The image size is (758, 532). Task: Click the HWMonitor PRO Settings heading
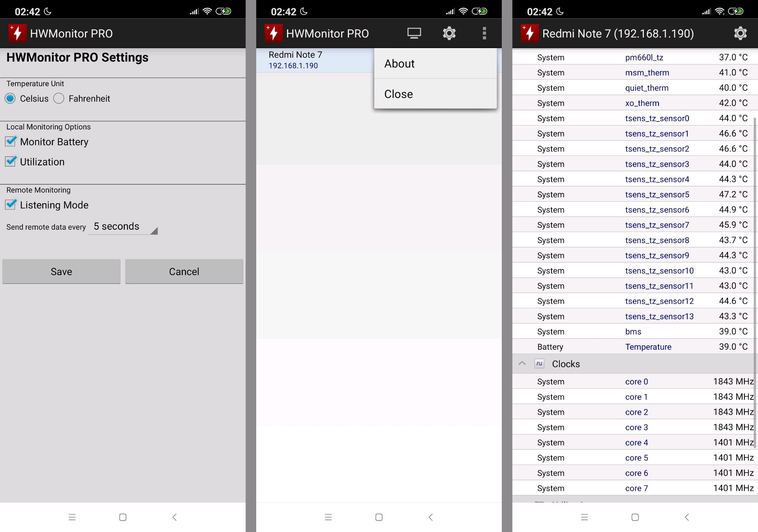(x=77, y=58)
